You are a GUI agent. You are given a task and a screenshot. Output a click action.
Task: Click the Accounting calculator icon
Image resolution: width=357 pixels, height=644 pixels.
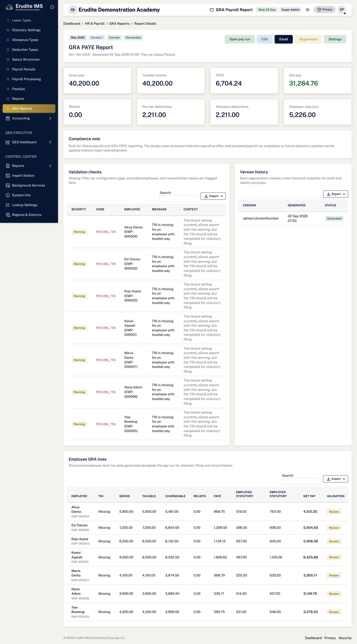pos(8,118)
